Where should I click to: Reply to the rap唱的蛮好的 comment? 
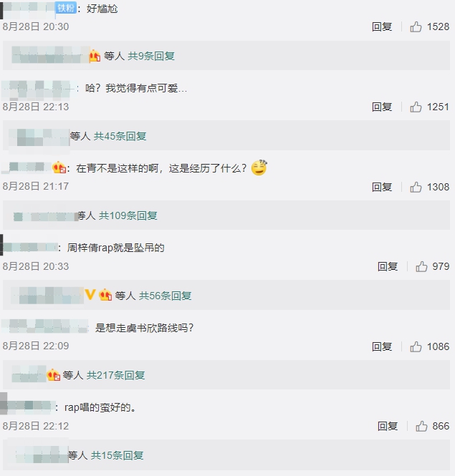388,426
